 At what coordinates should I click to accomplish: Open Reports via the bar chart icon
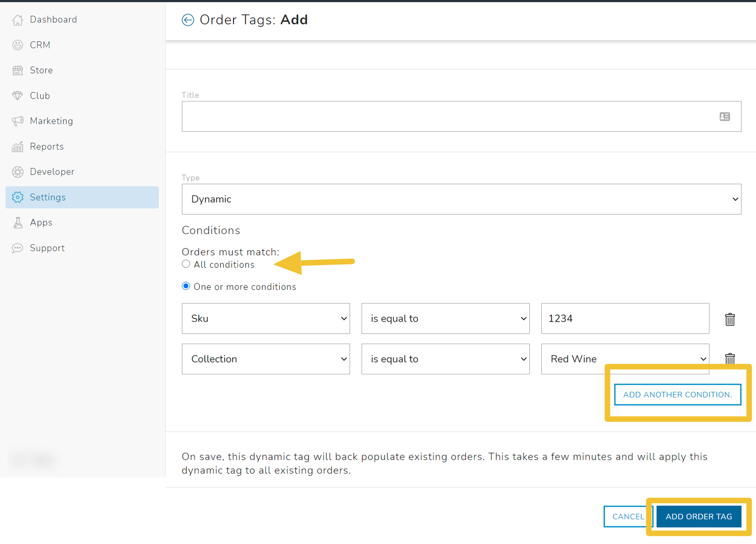click(18, 146)
